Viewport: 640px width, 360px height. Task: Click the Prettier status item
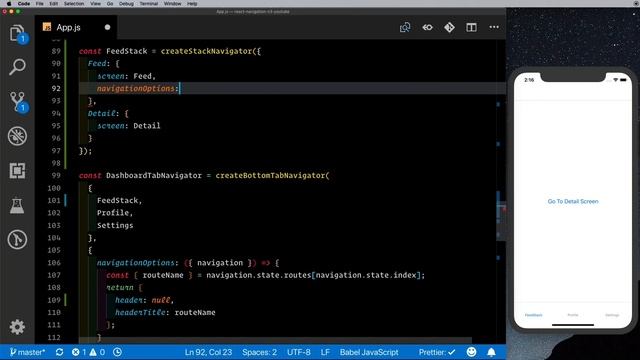click(437, 352)
